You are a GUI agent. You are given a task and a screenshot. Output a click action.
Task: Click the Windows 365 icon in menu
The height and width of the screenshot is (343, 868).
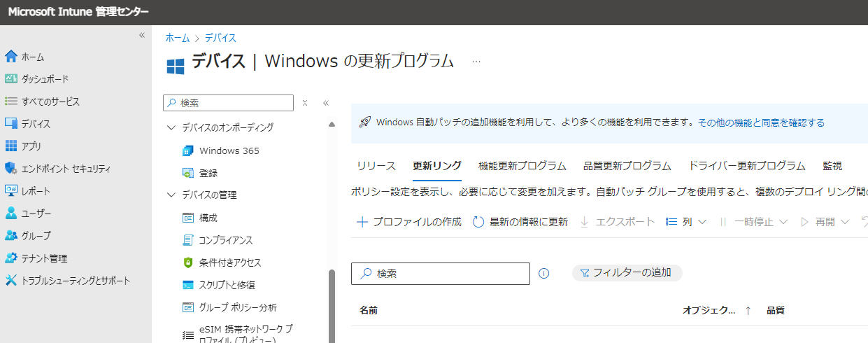pyautogui.click(x=187, y=150)
